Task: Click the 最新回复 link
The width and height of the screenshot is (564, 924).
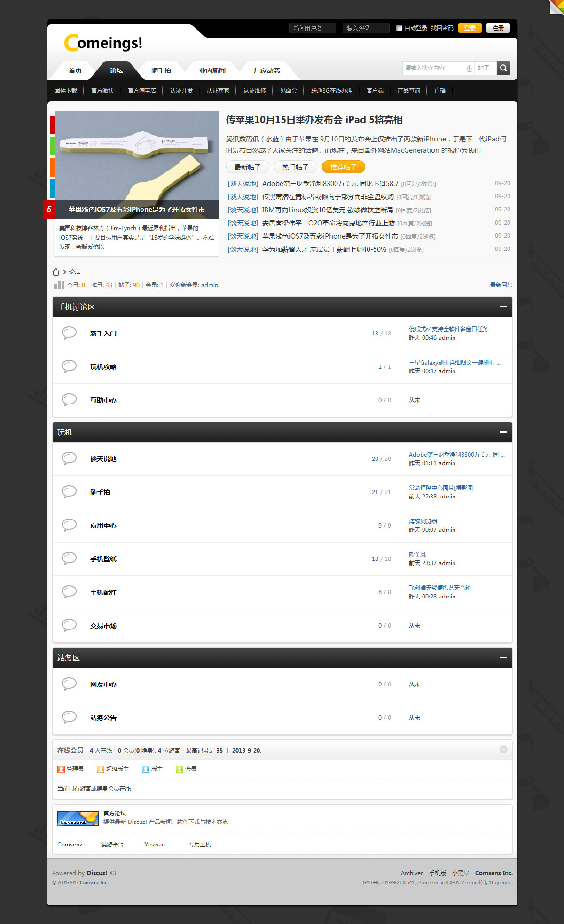Action: coord(501,285)
